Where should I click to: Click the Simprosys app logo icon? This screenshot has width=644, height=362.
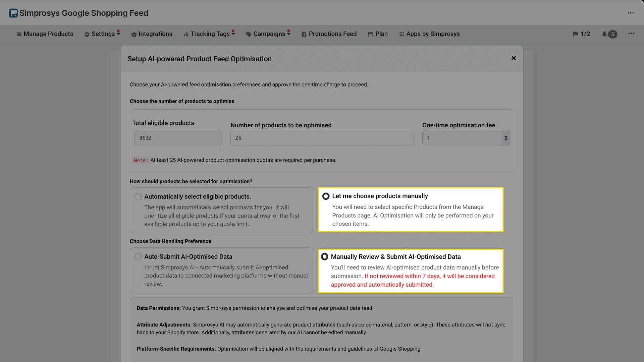point(13,13)
